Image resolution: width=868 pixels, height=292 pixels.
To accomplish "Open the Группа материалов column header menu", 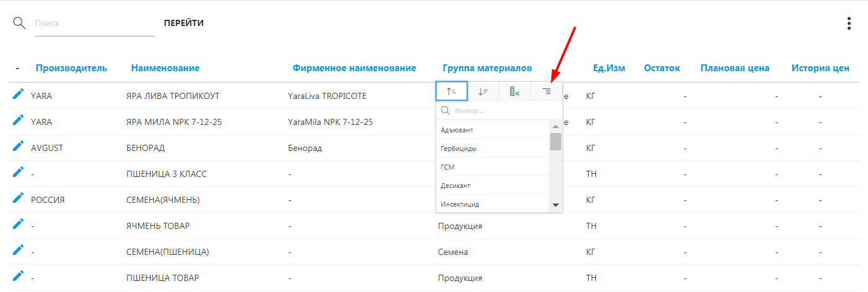I will tap(487, 68).
